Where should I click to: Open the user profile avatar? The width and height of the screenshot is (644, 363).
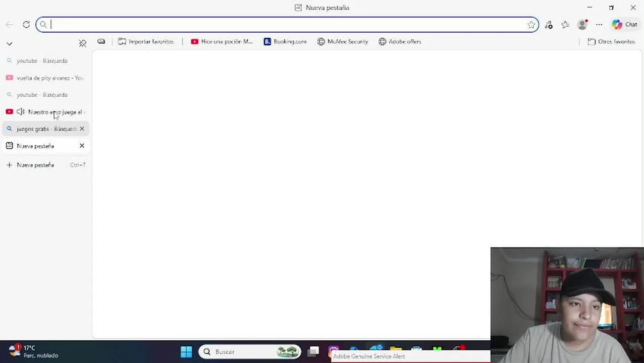click(583, 24)
